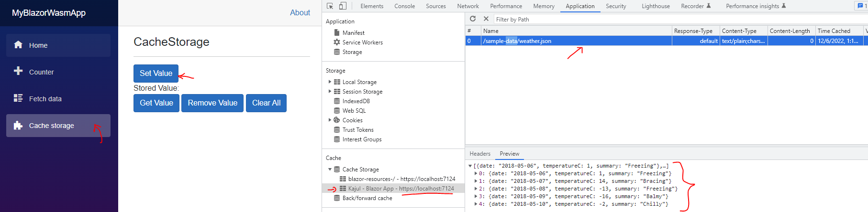Screen dimensions: 868x212
Task: Expand the Cookies tree node
Action: (330, 120)
